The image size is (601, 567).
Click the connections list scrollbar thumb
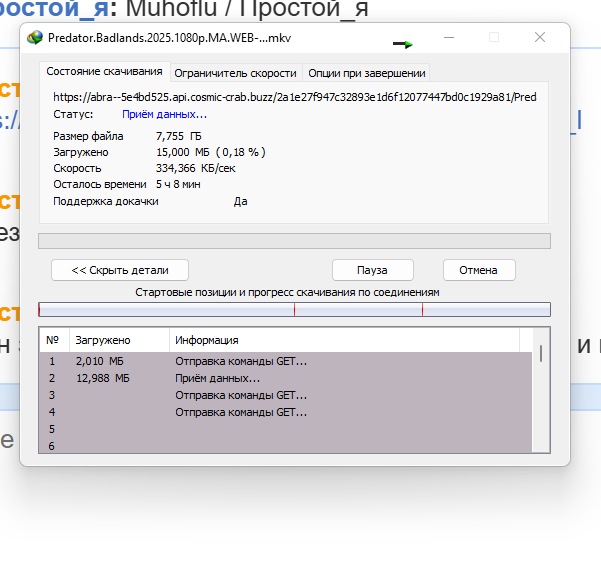coord(541,353)
